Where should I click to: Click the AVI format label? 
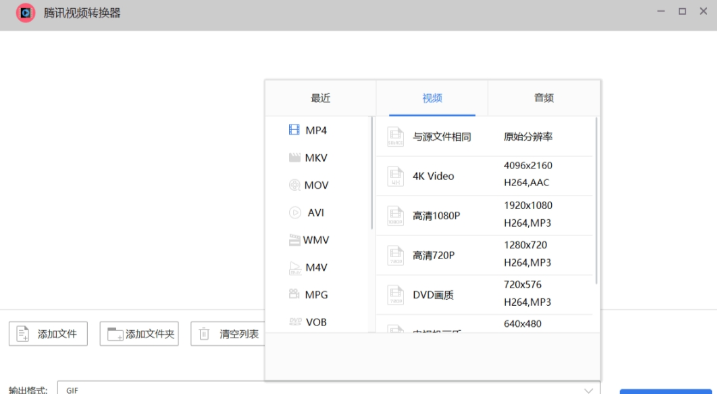(316, 213)
